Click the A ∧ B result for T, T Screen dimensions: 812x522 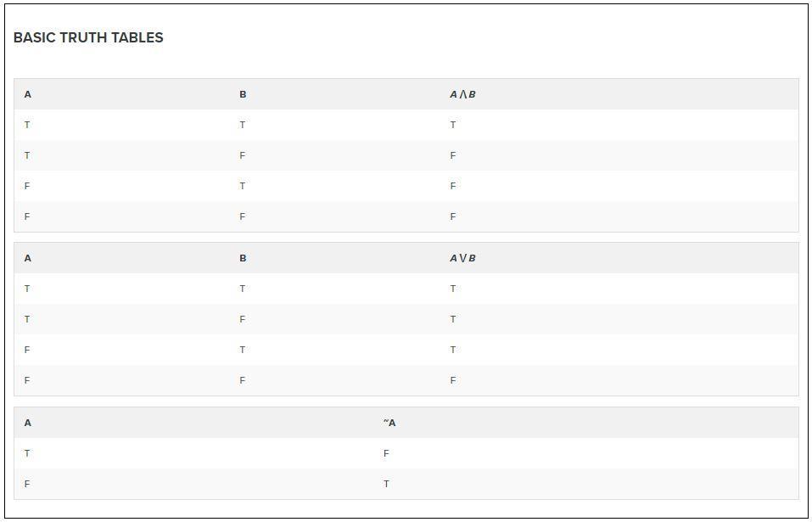tap(453, 125)
